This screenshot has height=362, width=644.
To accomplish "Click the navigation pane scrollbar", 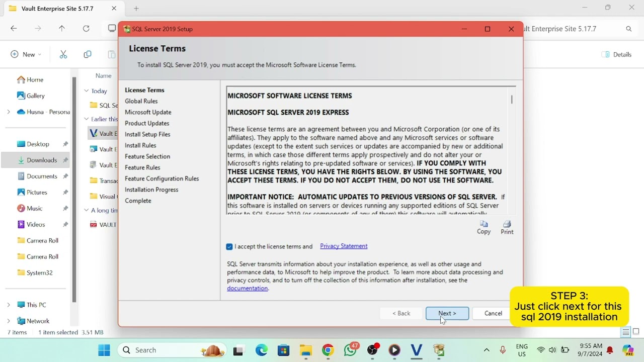I will (74, 189).
